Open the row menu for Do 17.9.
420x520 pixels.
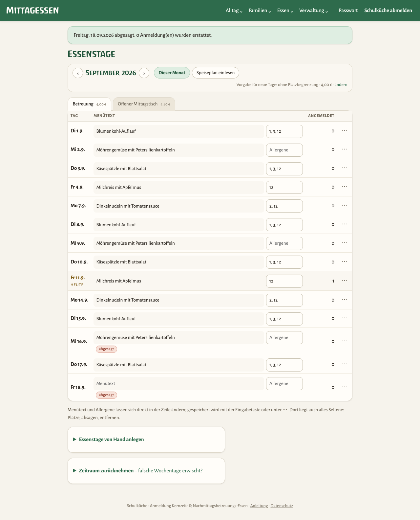pyautogui.click(x=345, y=364)
